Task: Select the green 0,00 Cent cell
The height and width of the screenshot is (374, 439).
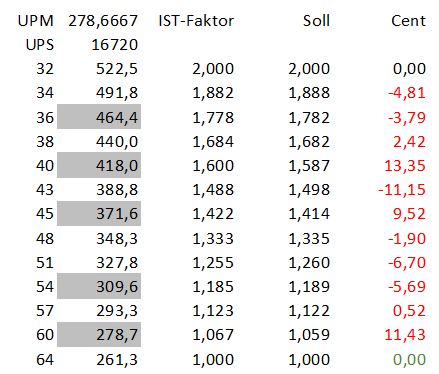Action: (409, 359)
